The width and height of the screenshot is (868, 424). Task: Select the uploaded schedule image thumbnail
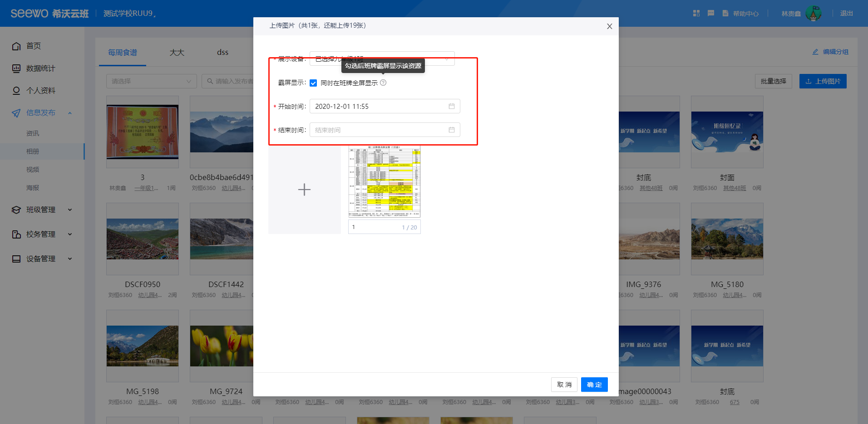click(384, 182)
